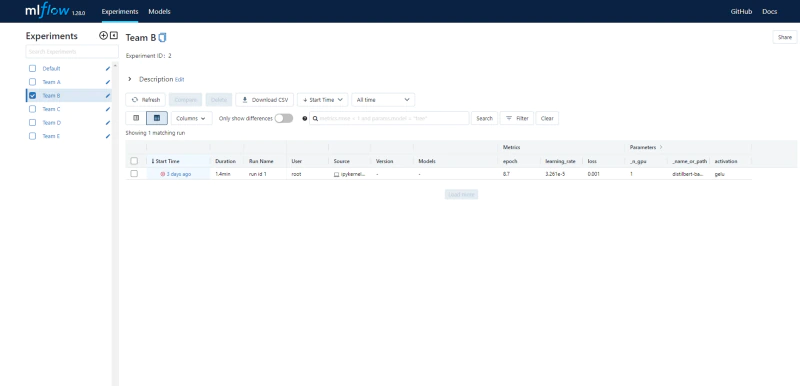The height and width of the screenshot is (386, 800).
Task: Edit the experiment description link
Action: coord(180,80)
